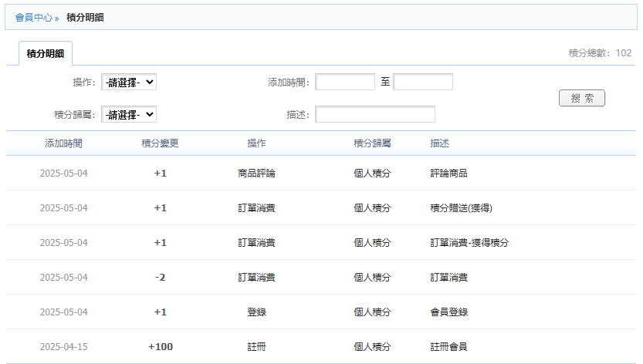Click the +100 points 註冊 row value
Screen dimensions: 643x364
click(x=161, y=347)
